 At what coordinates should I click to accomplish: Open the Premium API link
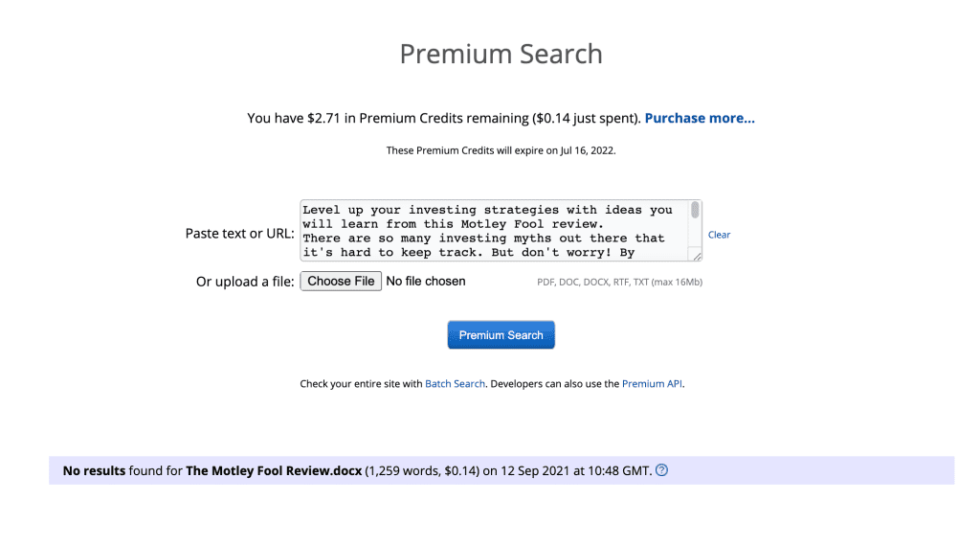pos(652,384)
